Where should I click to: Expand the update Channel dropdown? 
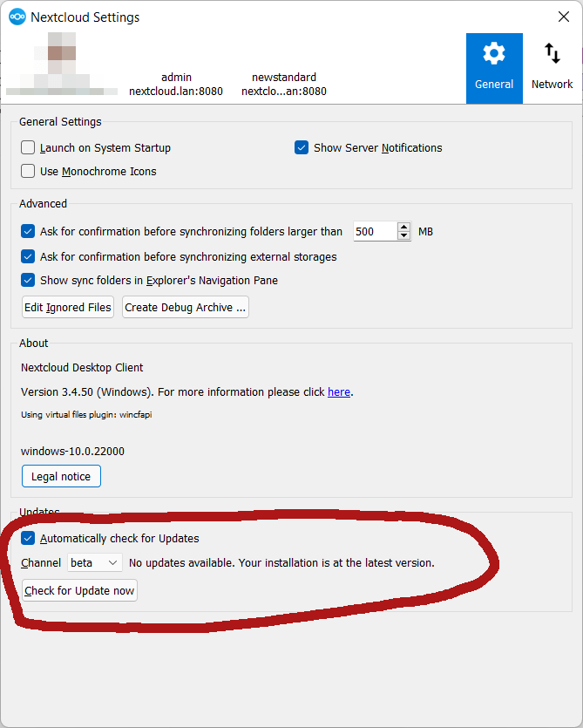pos(95,562)
